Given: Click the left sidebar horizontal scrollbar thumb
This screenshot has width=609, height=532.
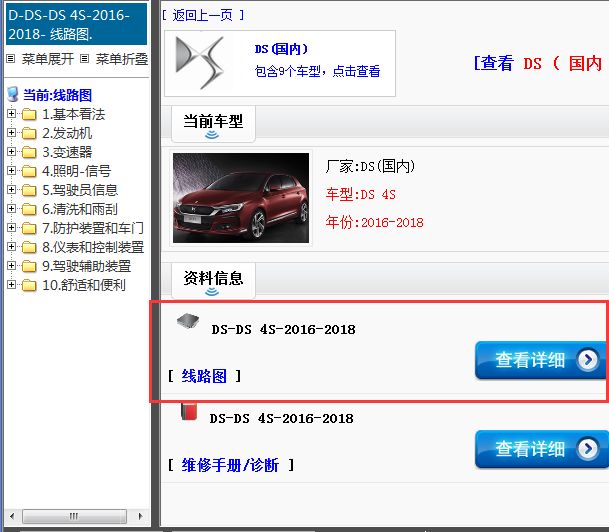Looking at the screenshot, I should pyautogui.click(x=74, y=516).
